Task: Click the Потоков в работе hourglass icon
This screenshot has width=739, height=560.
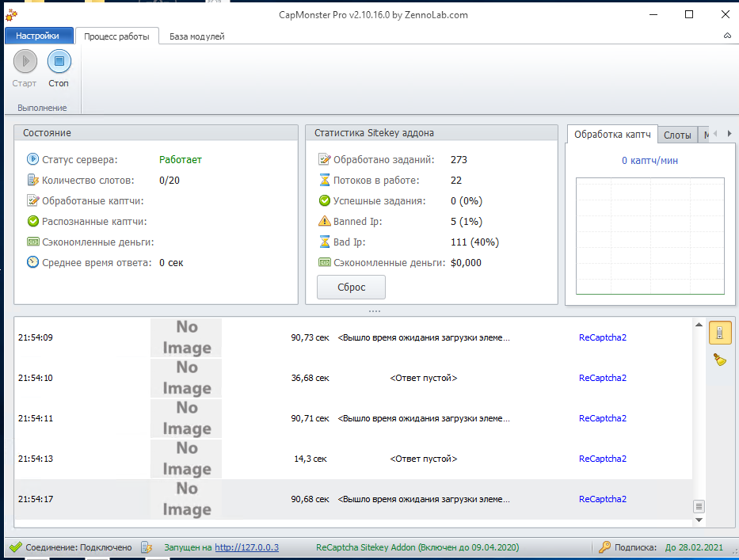Action: click(x=324, y=180)
